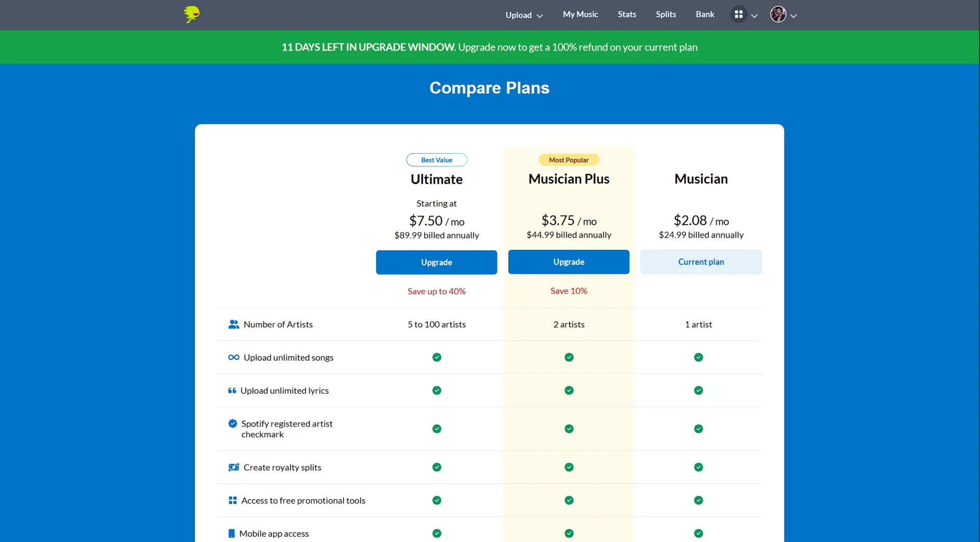Click the Ultimate plan title
This screenshot has width=980, height=542.
437,179
